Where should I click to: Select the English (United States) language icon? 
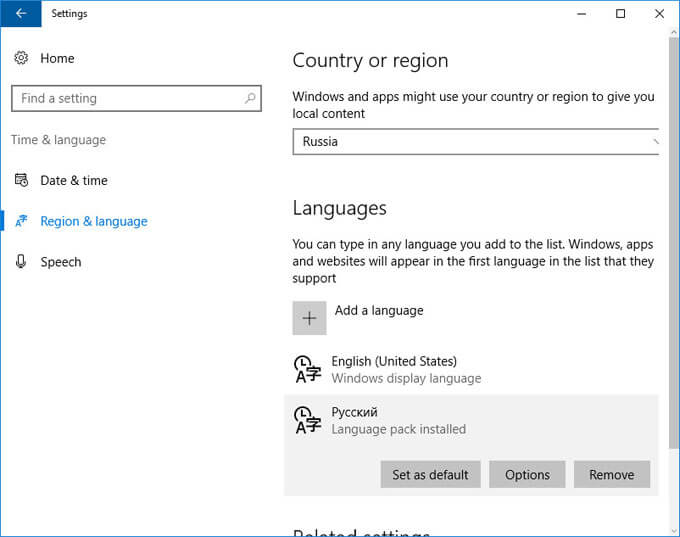click(x=307, y=370)
